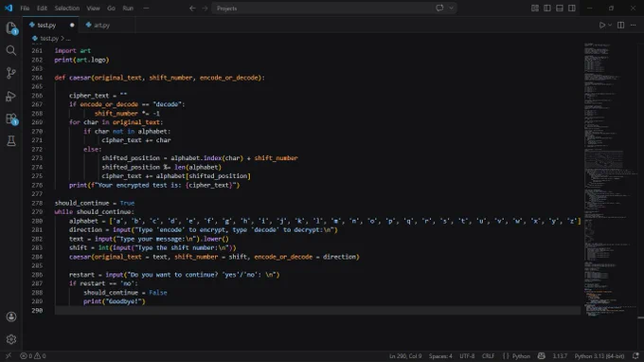Click the line number 264 gutter

(37, 78)
